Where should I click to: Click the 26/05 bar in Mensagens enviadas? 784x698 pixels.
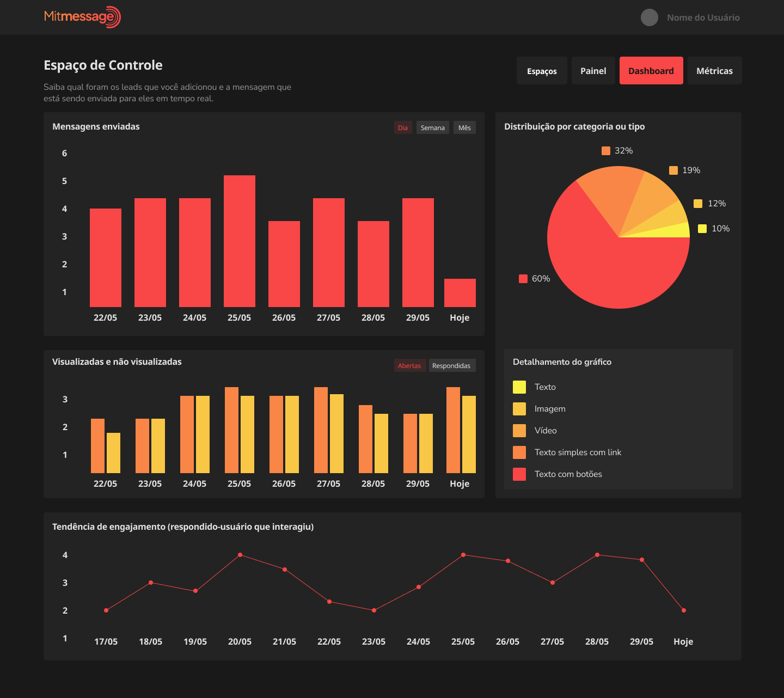284,264
